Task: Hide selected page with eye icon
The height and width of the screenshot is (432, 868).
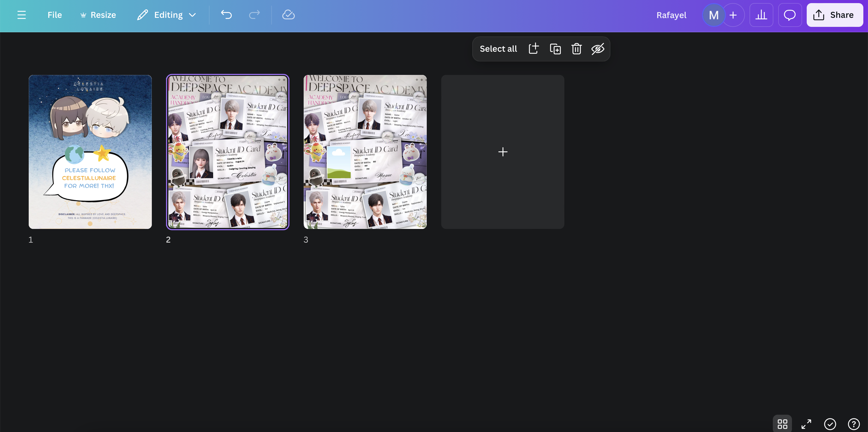Action: click(598, 49)
